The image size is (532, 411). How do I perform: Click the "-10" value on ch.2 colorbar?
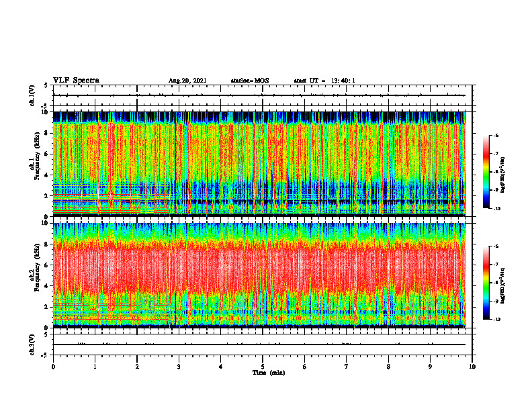coord(497,320)
